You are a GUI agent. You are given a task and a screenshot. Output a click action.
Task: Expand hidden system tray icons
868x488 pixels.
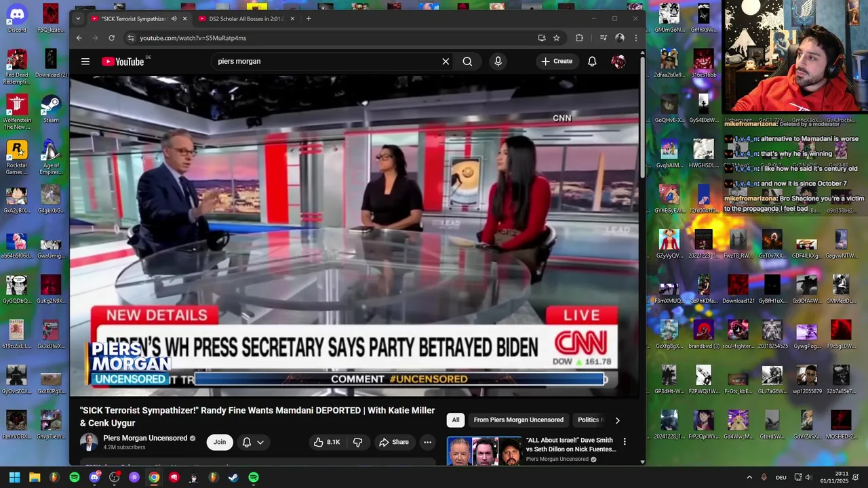749,477
